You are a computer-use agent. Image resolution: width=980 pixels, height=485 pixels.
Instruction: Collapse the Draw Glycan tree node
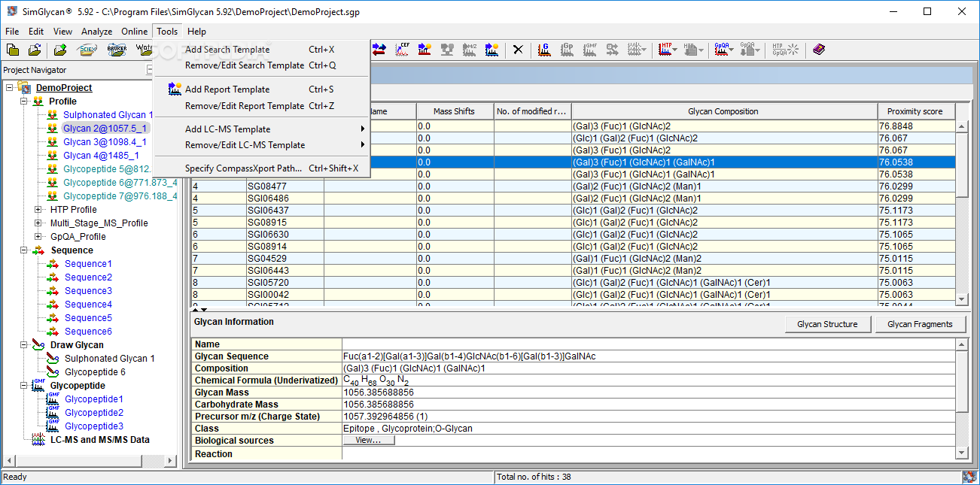23,345
